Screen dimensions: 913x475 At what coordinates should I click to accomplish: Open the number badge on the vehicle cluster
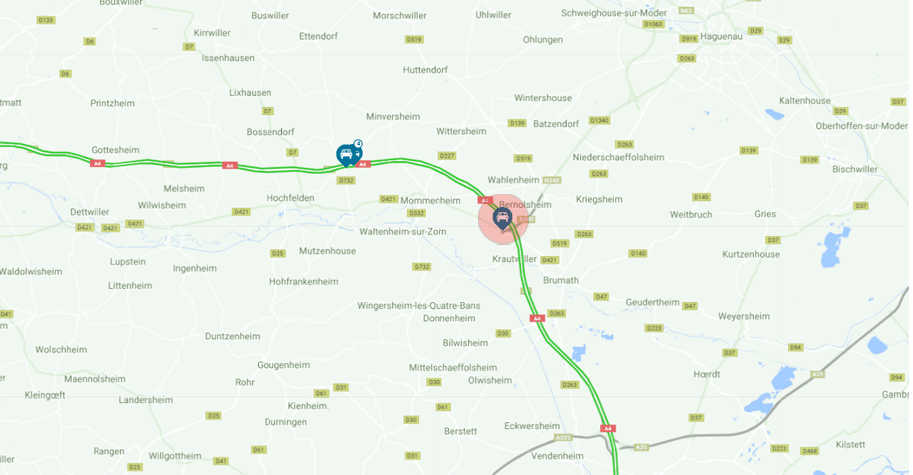(358, 143)
